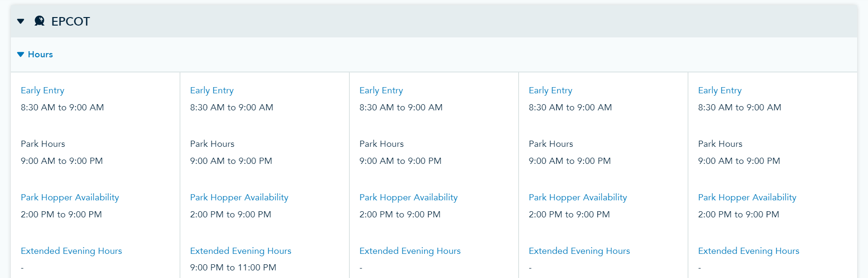The height and width of the screenshot is (278, 868).
Task: Open Extended Evening Hours in fourth column
Action: [x=579, y=251]
